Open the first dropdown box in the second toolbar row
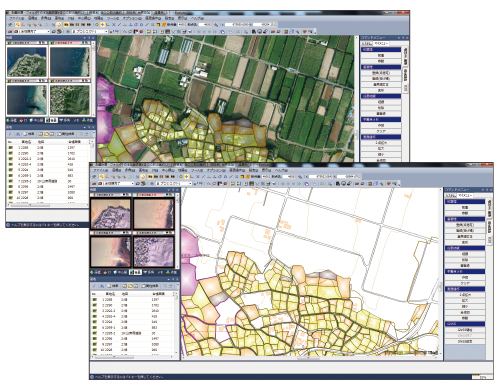 point(117,184)
